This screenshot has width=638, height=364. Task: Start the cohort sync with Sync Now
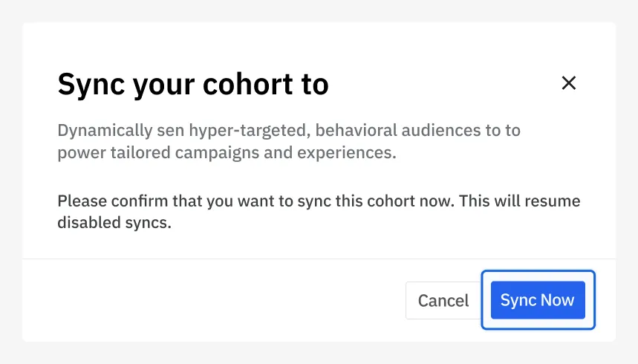click(538, 300)
